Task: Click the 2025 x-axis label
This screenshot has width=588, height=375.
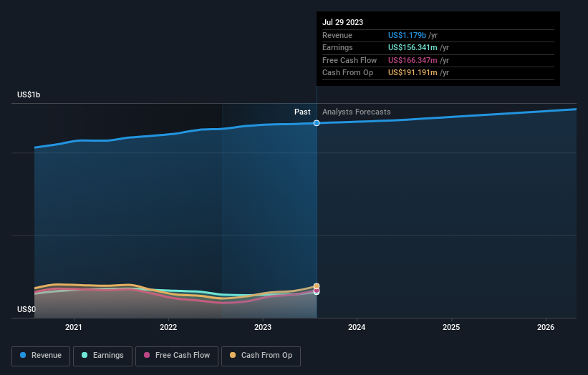Action: click(451, 327)
